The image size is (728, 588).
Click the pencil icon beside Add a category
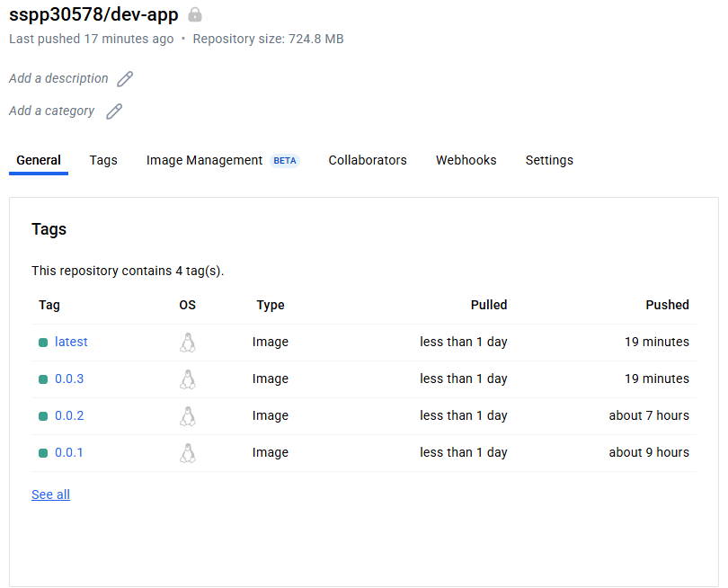[x=114, y=111]
